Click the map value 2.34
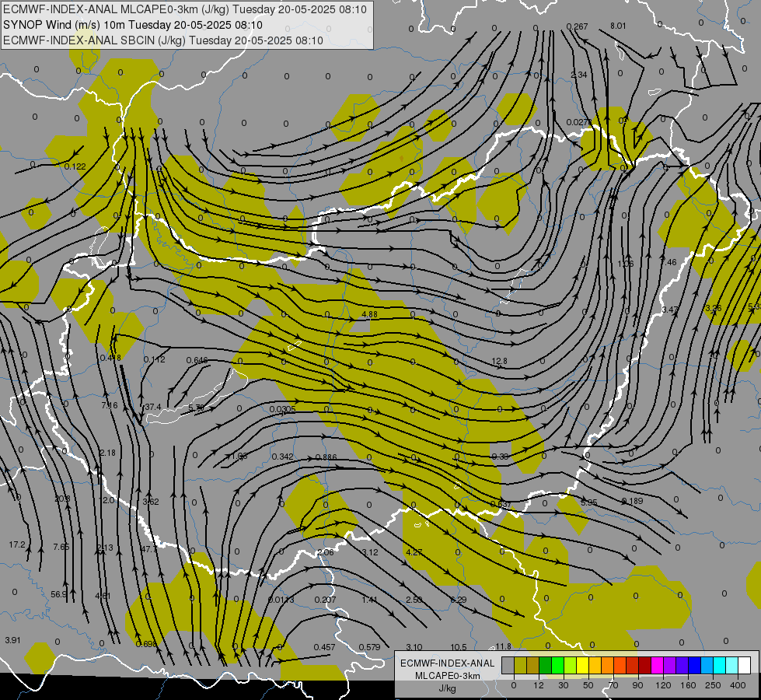Screen dimensions: 761x700 click(579, 75)
